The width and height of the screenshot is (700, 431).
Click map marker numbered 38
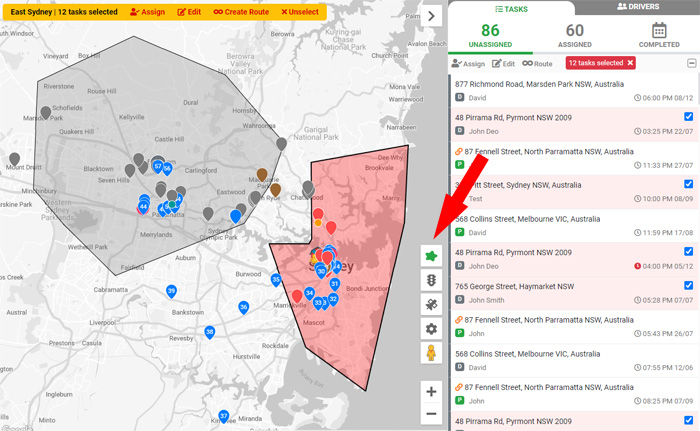[209, 332]
